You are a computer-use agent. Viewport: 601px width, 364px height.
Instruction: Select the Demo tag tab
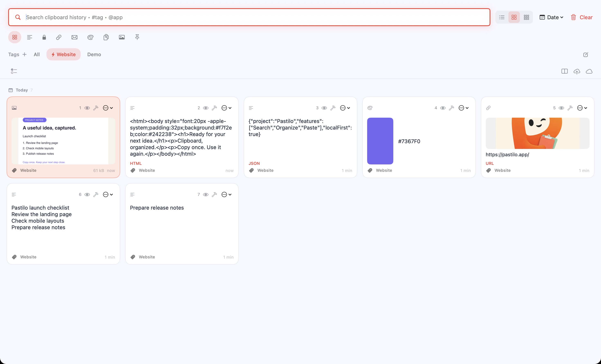pyautogui.click(x=94, y=54)
